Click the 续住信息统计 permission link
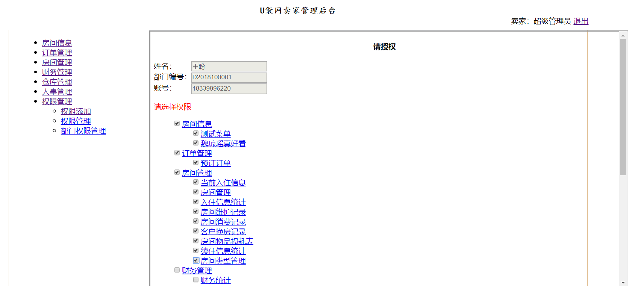Screen dimensions: 644x286 coord(223,251)
